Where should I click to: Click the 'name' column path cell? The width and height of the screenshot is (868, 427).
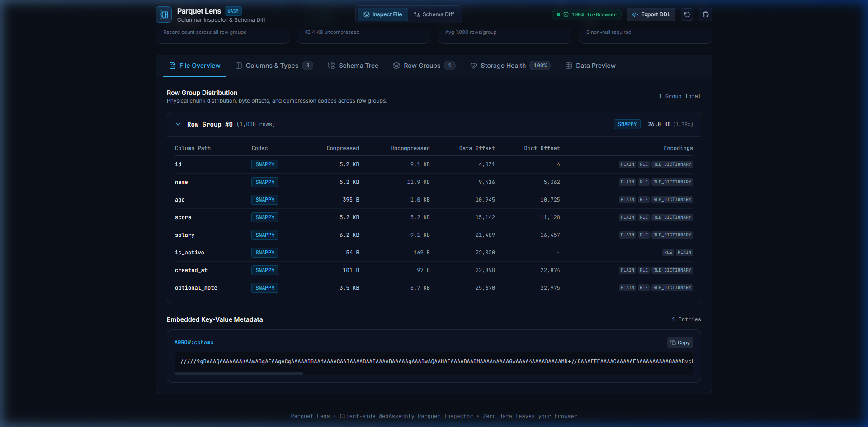181,182
